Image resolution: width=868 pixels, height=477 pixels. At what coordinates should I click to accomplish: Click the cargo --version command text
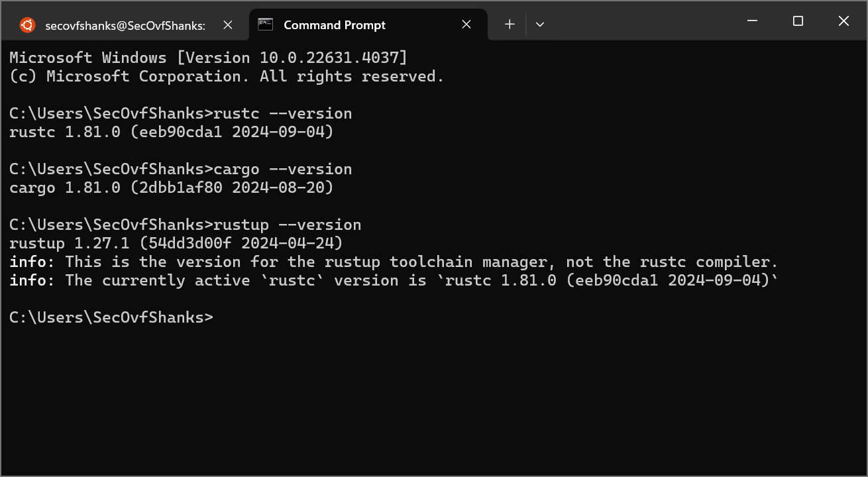tap(283, 169)
